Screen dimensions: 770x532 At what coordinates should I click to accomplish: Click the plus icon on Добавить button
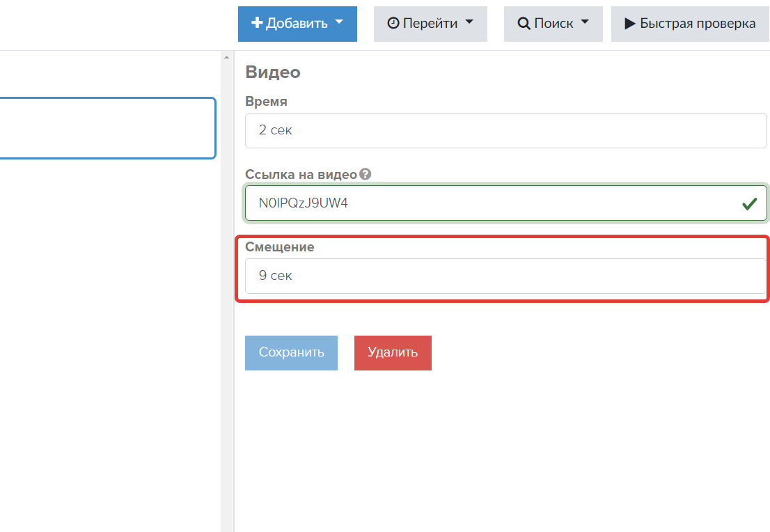point(257,24)
